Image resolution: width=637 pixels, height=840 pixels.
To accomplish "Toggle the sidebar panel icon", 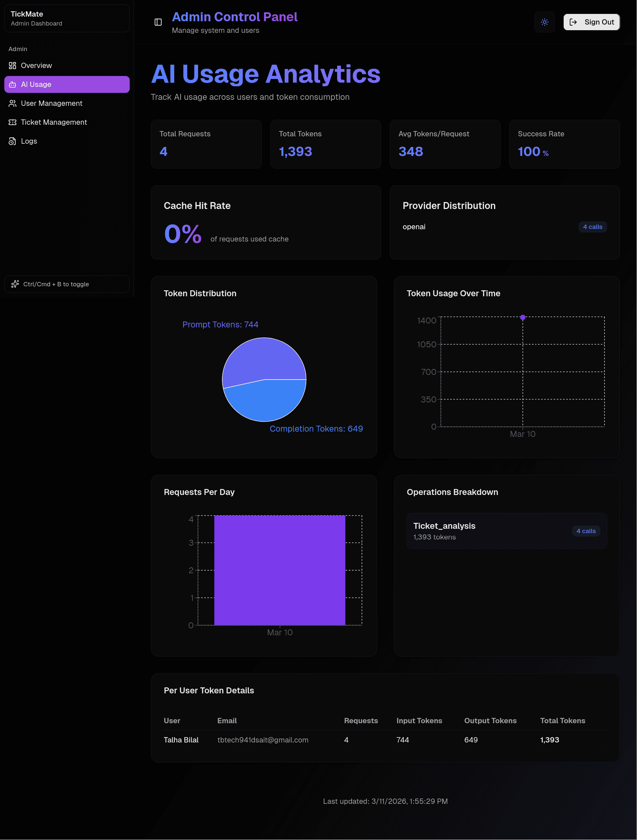I will (x=158, y=22).
